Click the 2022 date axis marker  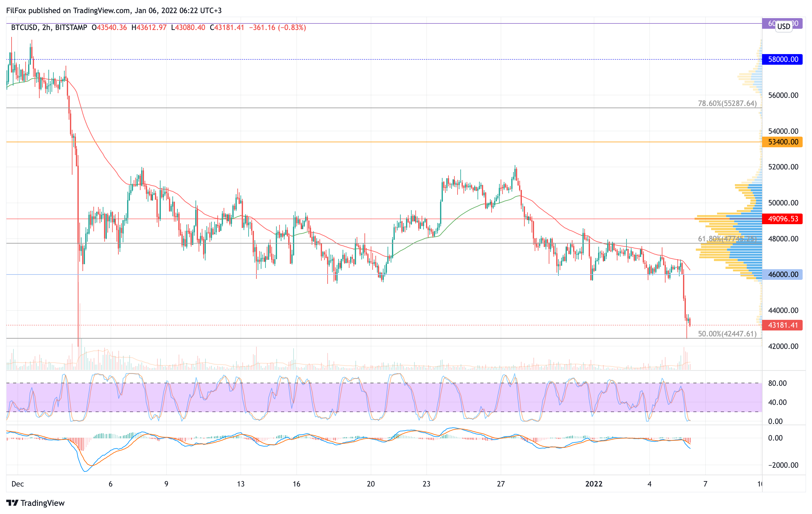pyautogui.click(x=593, y=484)
